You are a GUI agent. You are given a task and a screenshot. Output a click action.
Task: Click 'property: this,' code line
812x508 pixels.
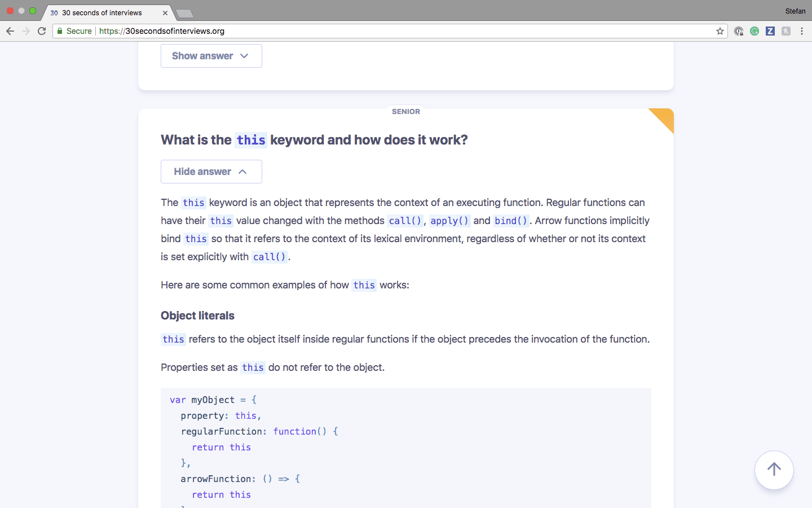221,415
